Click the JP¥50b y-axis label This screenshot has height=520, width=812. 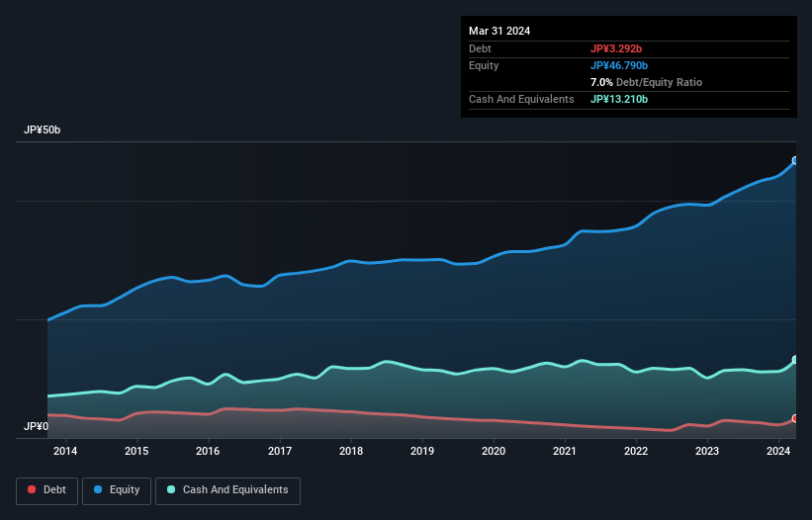coord(42,130)
